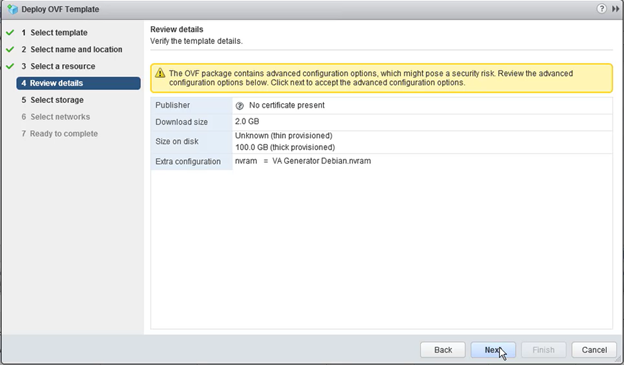The height and width of the screenshot is (365, 624).
Task: Click the Deploy OVF Template package icon
Action: coord(13,9)
